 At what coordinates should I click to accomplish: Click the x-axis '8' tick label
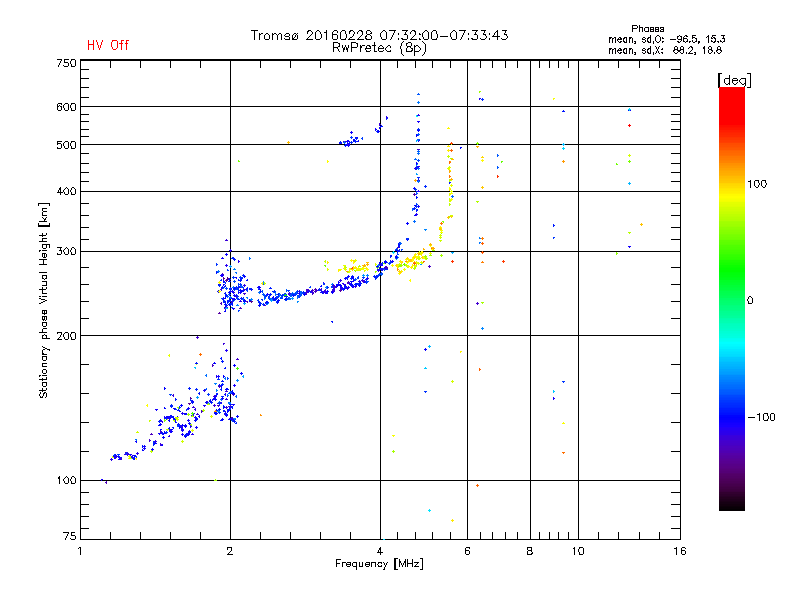tap(530, 551)
